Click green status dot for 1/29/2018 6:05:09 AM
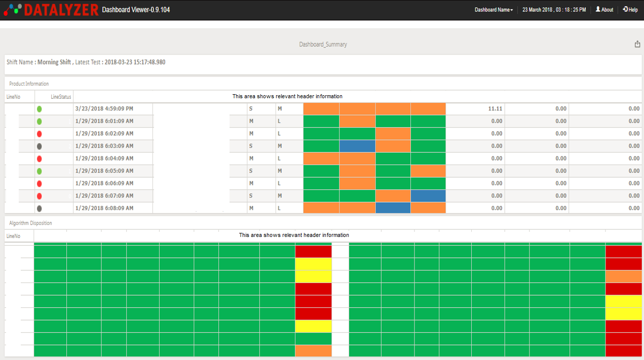Screen dimensions: 644x360 pos(40,171)
